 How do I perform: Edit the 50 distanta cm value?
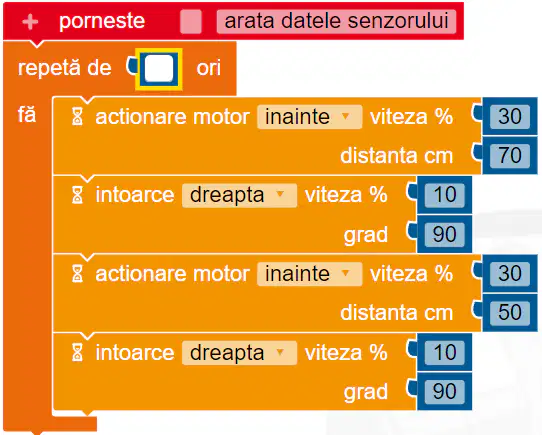coord(510,313)
